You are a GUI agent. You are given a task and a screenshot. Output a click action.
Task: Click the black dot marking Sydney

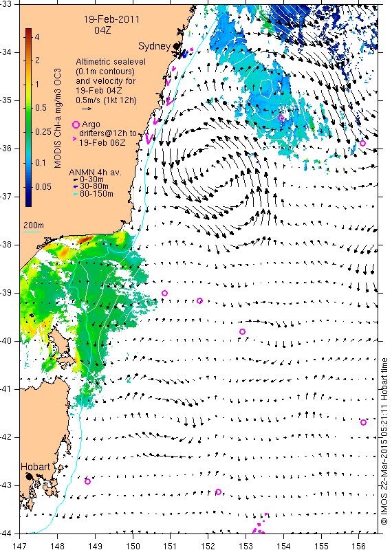click(x=177, y=46)
